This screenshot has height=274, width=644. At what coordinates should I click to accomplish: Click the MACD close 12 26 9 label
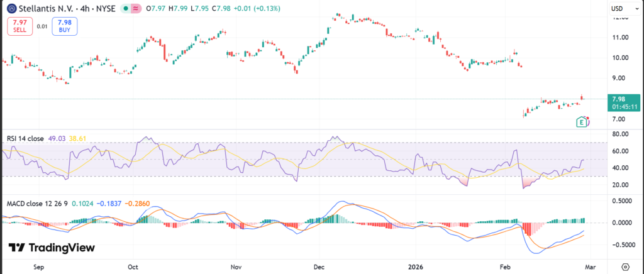[38, 204]
